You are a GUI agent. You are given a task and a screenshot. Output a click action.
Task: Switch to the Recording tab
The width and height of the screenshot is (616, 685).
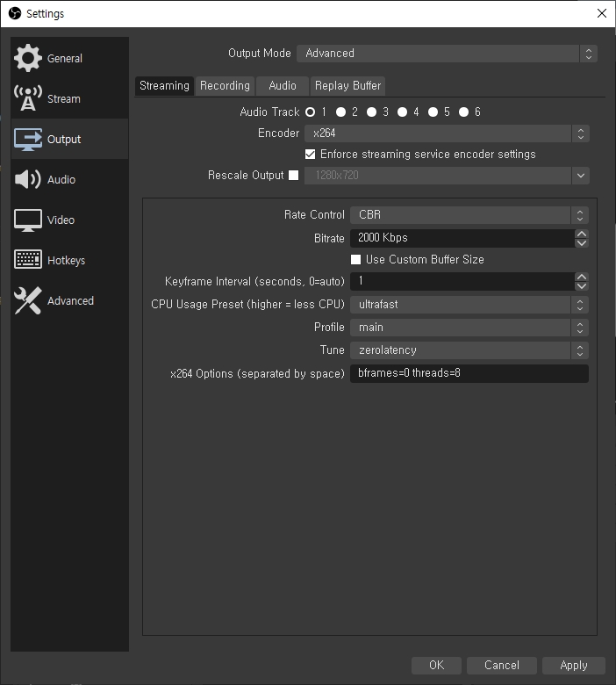(225, 85)
